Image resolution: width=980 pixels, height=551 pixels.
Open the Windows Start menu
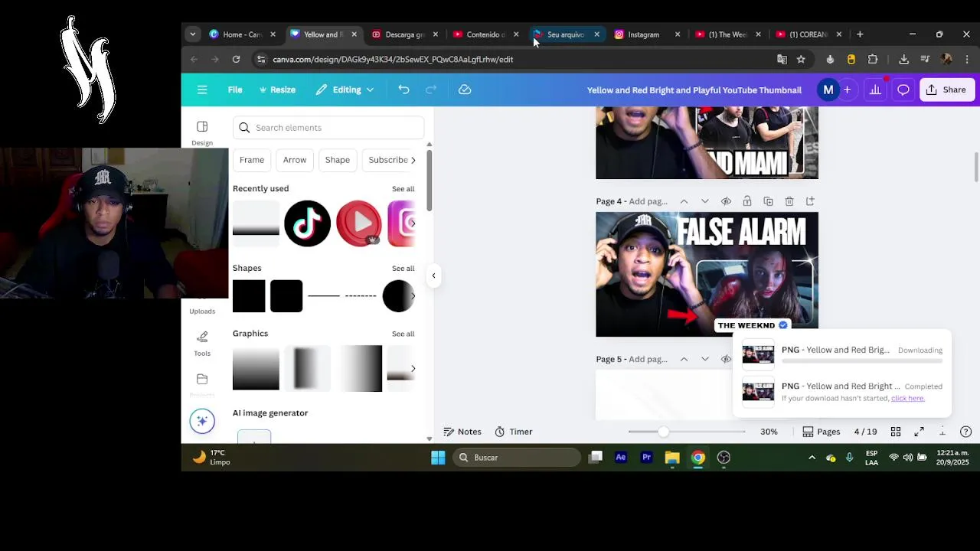(438, 458)
